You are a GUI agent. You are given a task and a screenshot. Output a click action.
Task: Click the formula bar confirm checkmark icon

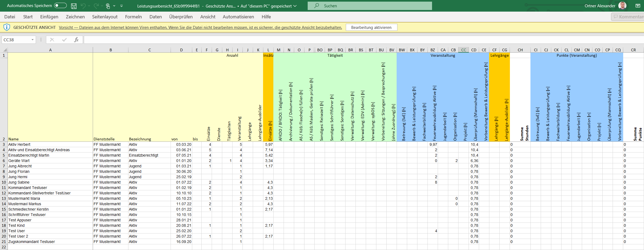(x=64, y=40)
